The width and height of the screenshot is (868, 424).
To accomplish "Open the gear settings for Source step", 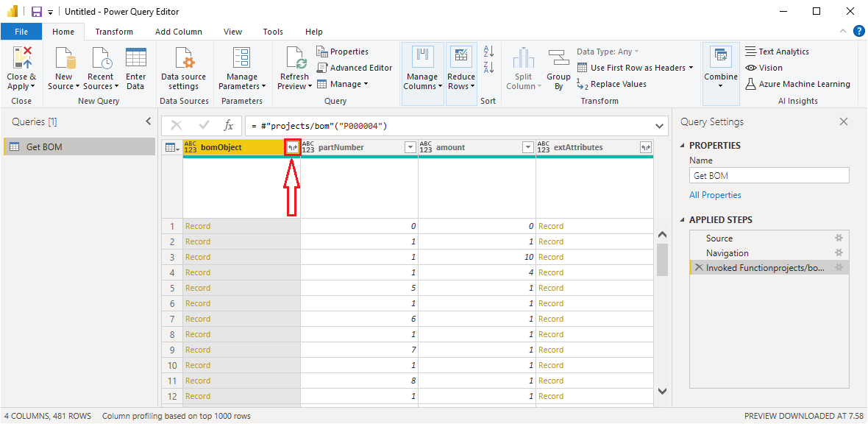I will click(x=839, y=239).
